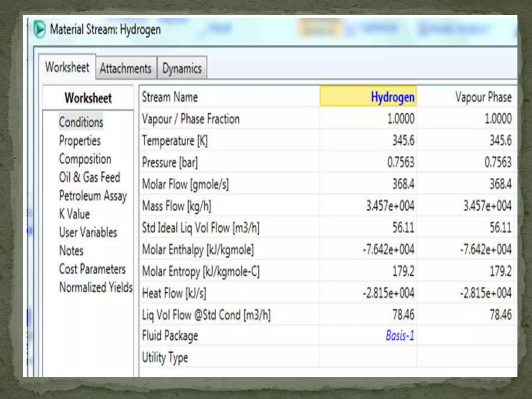Click the Vapour Phase column header
The image size is (532, 399).
tap(483, 97)
